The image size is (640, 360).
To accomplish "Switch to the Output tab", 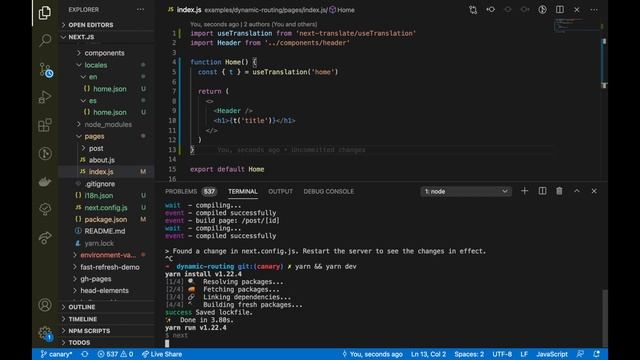I will [x=280, y=191].
